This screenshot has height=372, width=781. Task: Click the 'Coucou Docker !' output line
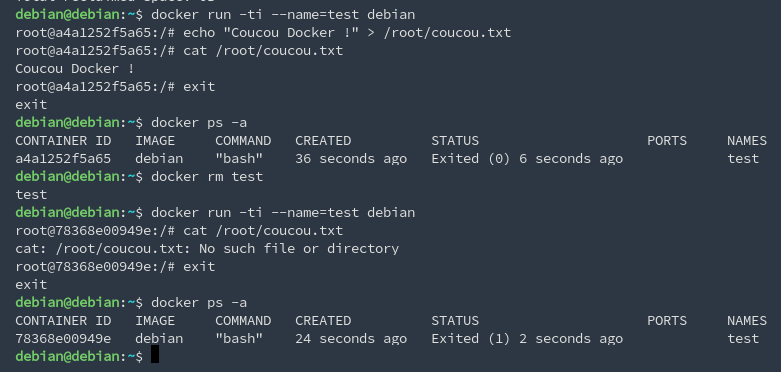click(x=75, y=69)
